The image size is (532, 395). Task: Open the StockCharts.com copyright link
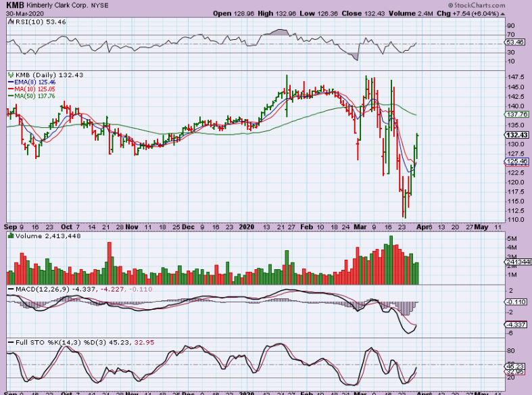[477, 5]
